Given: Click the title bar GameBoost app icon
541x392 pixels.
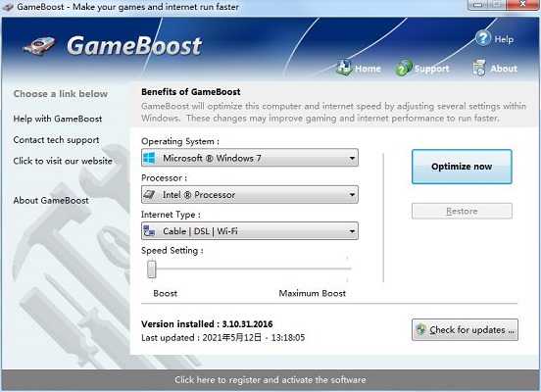Looking at the screenshot, I should click(7, 6).
